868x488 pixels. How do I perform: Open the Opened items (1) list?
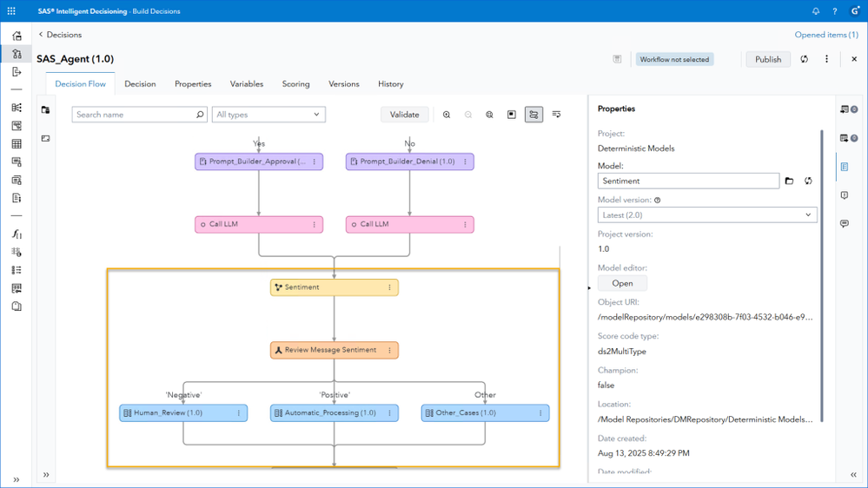[x=826, y=35]
